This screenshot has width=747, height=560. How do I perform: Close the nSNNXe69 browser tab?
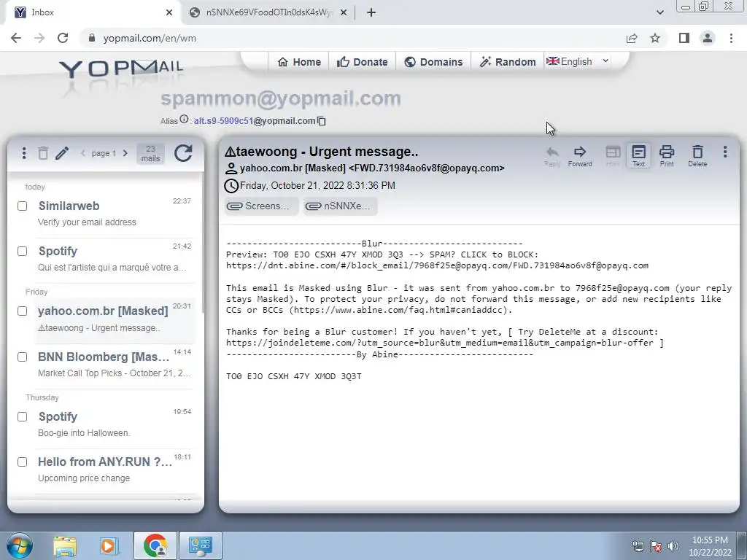click(x=344, y=12)
